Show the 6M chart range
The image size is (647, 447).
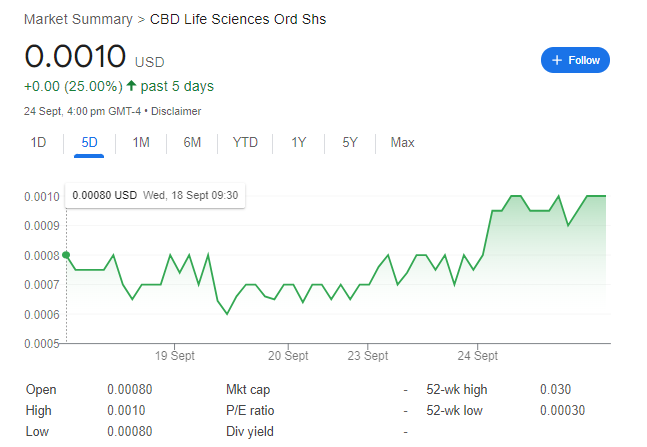[192, 142]
